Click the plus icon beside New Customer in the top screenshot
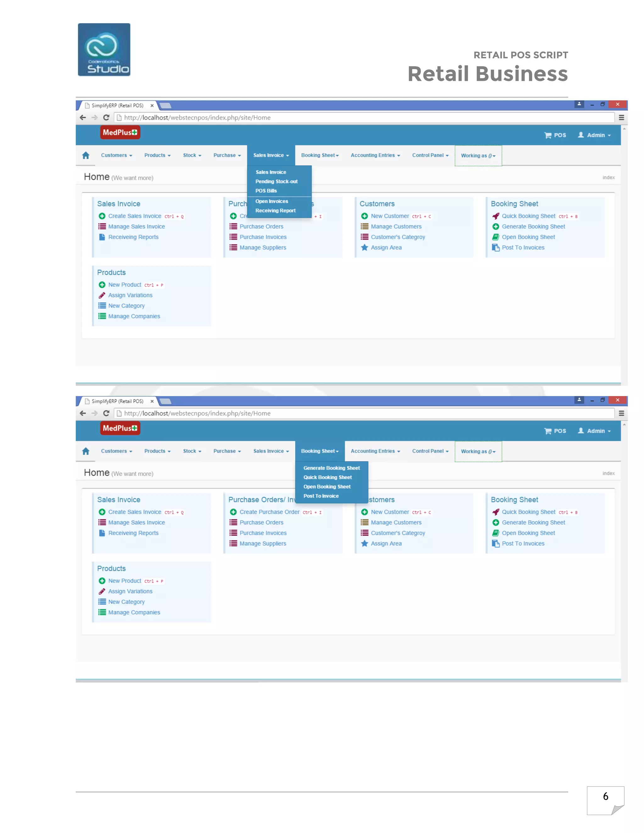This screenshot has height=833, width=644. point(364,216)
